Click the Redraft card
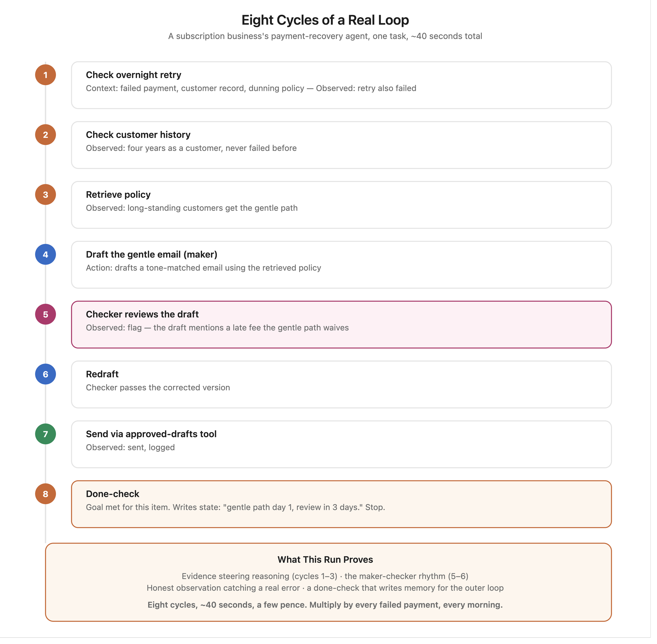This screenshot has width=657, height=644. pyautogui.click(x=341, y=385)
